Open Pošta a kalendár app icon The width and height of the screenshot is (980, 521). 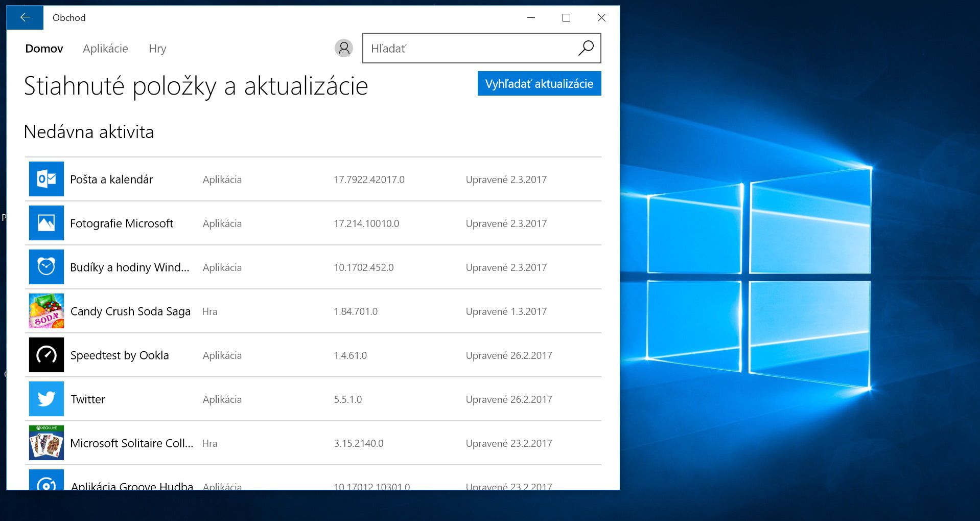pyautogui.click(x=46, y=179)
